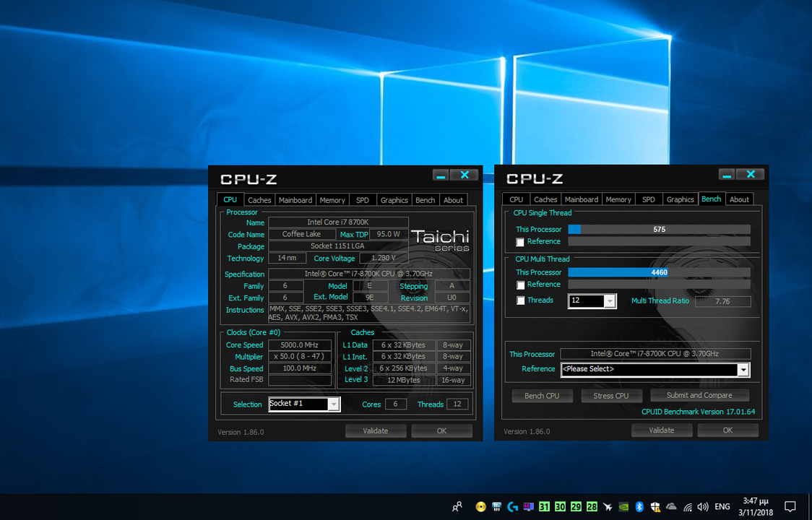Switch to Caches tab in the Taichi CPU-Z window
Viewport: 812px width, 520px height.
(x=259, y=200)
